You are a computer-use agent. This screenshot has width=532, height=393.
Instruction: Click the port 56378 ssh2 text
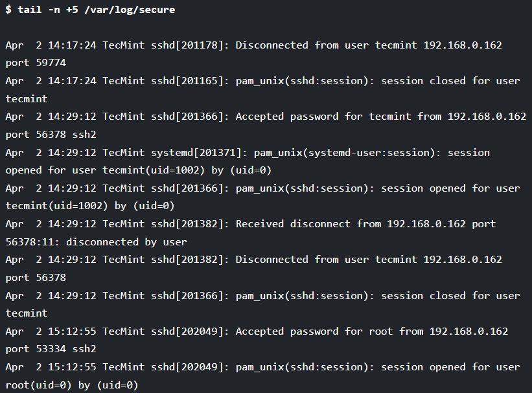51,135
